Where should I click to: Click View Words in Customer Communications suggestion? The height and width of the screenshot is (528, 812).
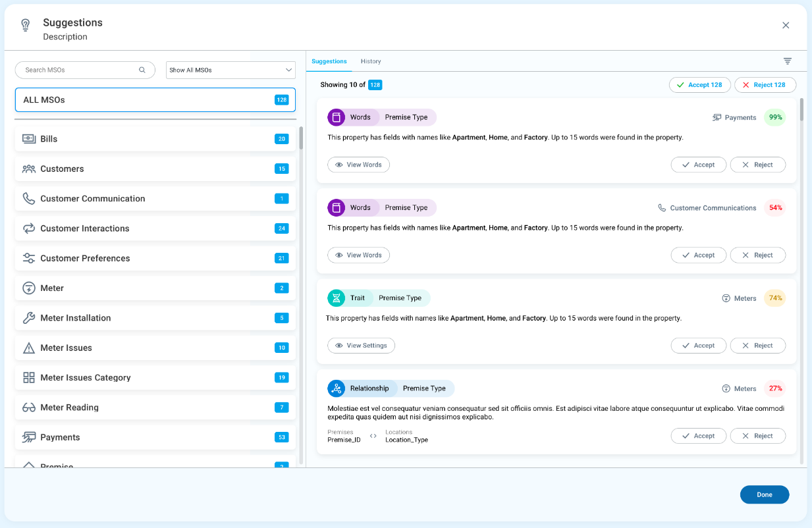(358, 255)
